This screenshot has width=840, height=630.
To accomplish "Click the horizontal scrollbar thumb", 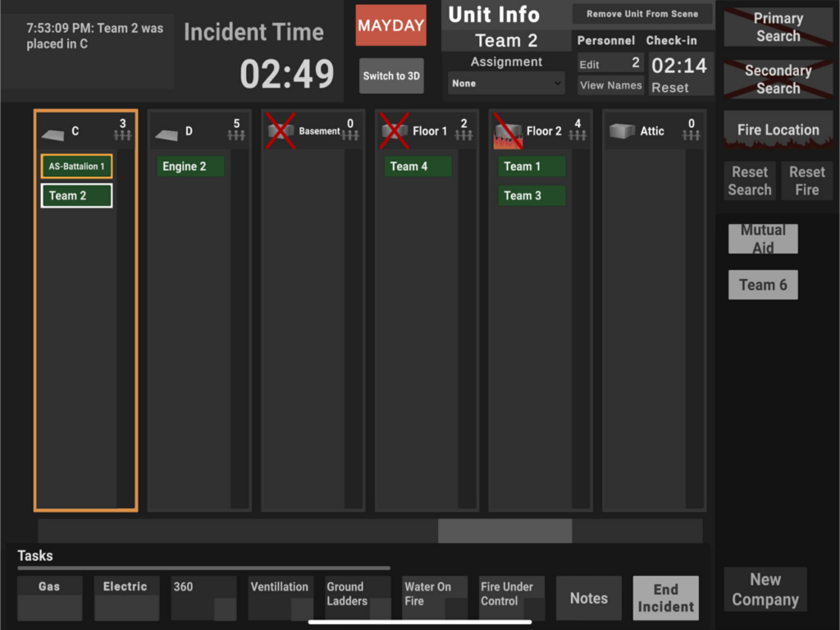I will pos(504,531).
